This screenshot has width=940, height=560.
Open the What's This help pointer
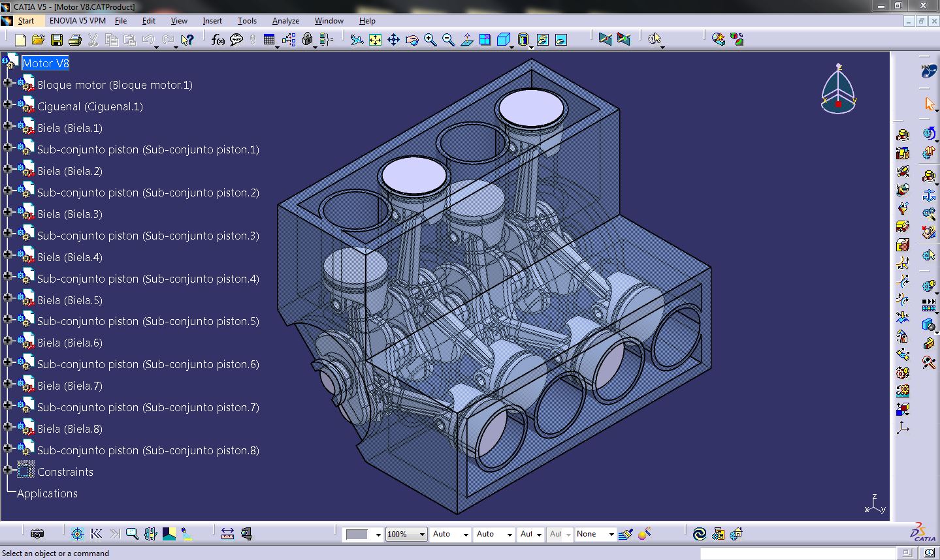click(187, 40)
